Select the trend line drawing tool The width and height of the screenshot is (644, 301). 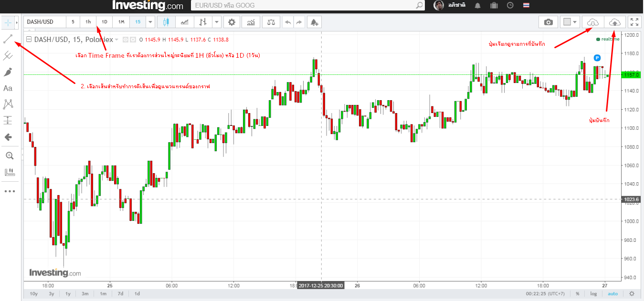(x=8, y=39)
